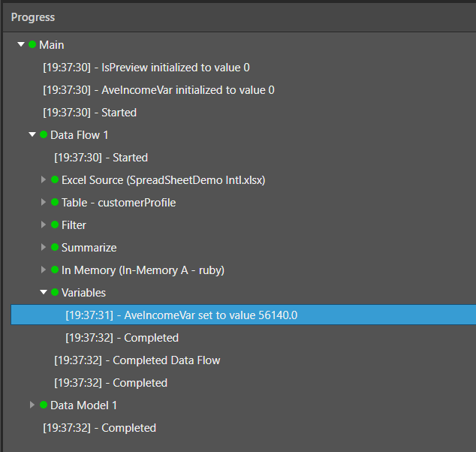Click Summarize step green status dot
476x452 pixels.
coord(55,248)
